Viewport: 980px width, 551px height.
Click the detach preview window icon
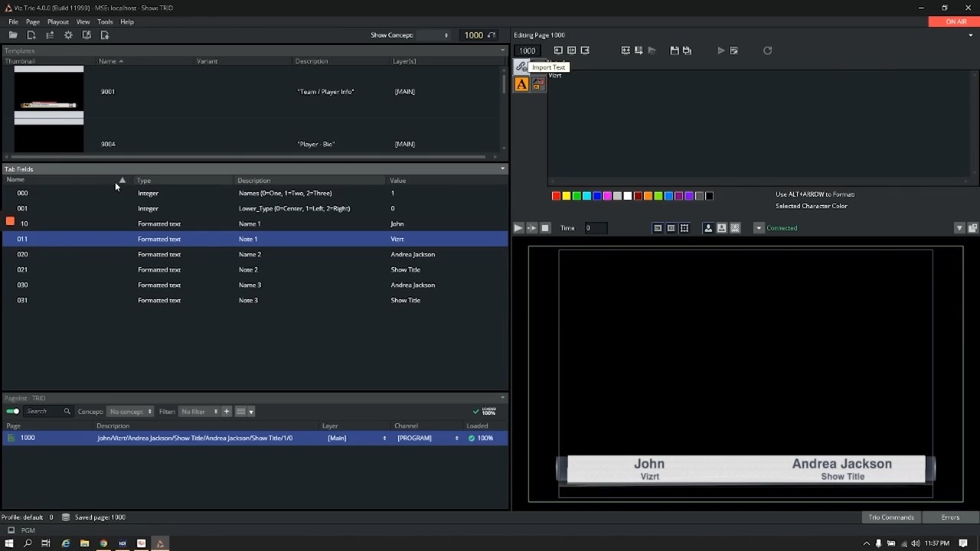click(x=973, y=228)
